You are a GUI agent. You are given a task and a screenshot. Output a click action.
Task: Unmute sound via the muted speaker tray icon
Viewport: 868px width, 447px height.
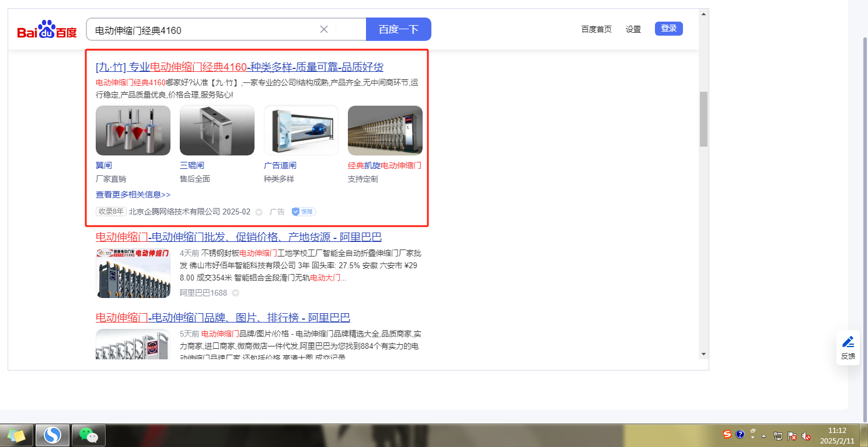pyautogui.click(x=806, y=436)
